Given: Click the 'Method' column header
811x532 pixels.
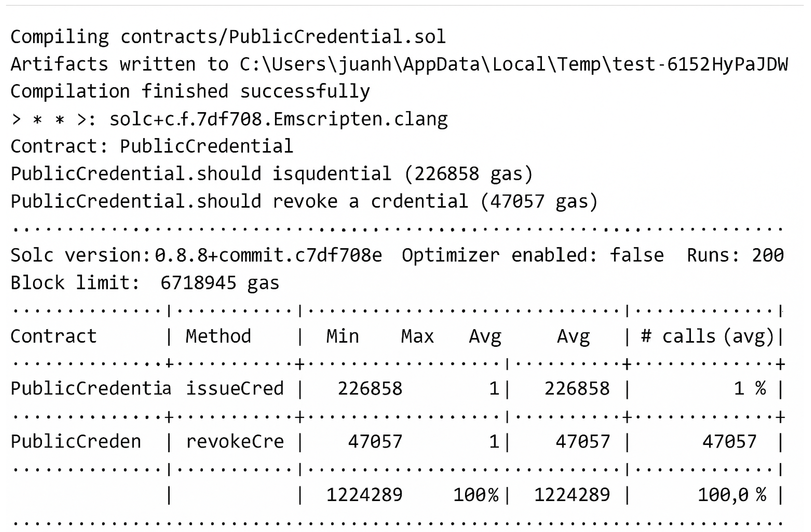Looking at the screenshot, I should coord(219,336).
